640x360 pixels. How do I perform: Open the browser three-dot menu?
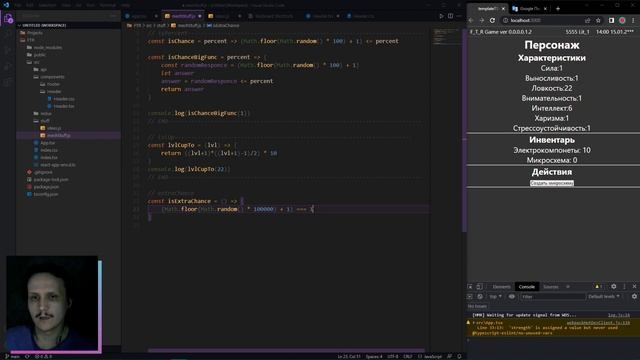tap(633, 20)
